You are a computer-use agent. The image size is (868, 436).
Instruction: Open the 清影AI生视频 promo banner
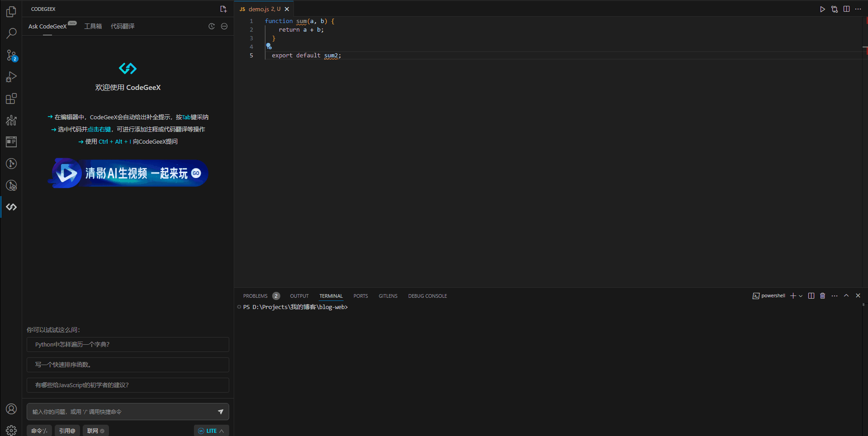128,173
